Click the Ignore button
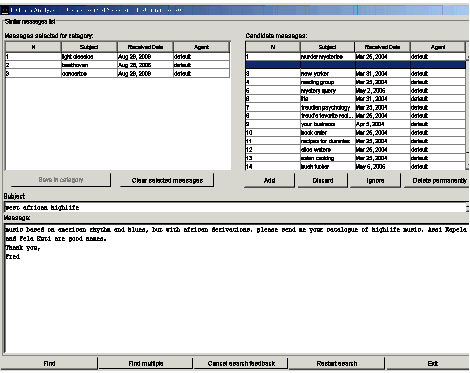 [x=375, y=180]
